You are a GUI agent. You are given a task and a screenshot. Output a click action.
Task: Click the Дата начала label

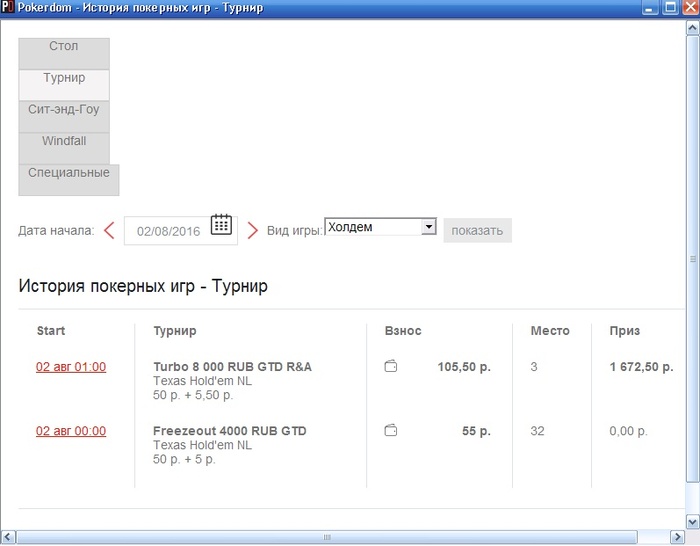coord(56,231)
